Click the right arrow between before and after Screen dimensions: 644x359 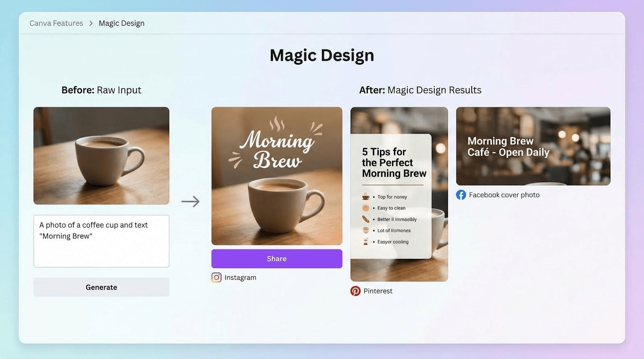pyautogui.click(x=190, y=201)
